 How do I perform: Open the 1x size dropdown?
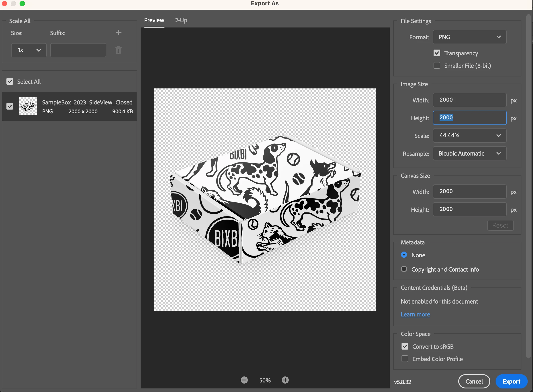coord(29,50)
